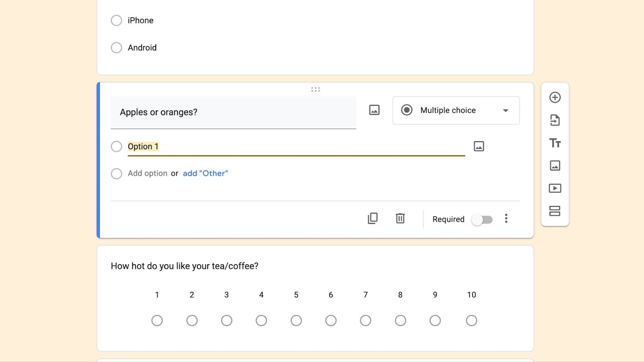The height and width of the screenshot is (362, 644).
Task: Open the three-dot more options menu
Action: pos(506,218)
